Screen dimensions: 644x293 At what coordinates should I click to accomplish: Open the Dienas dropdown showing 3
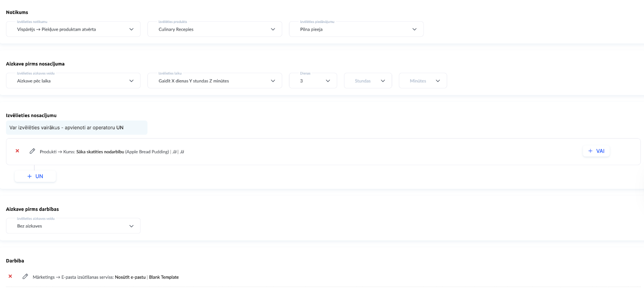[313, 81]
